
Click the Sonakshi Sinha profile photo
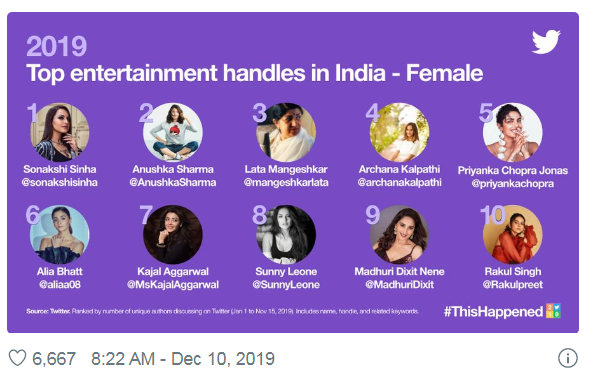point(60,132)
